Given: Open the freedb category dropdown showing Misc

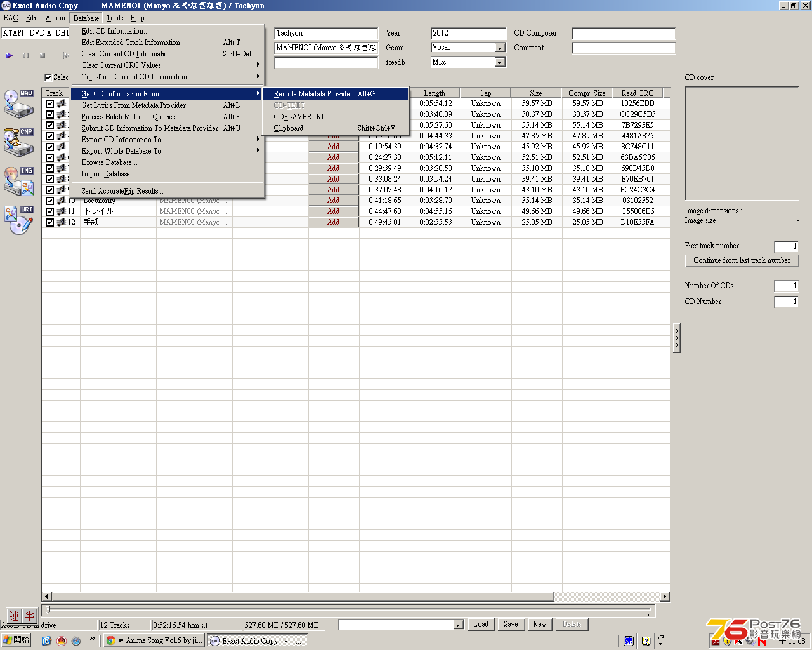Looking at the screenshot, I should click(500, 62).
